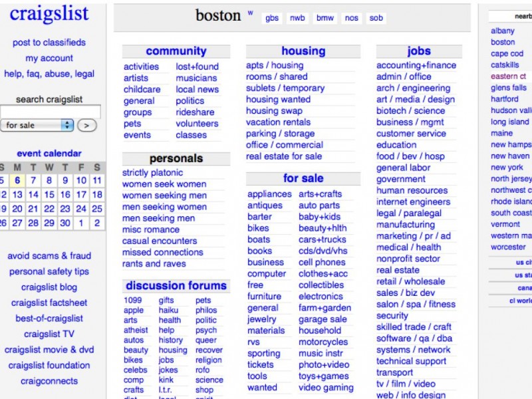Open 'avoid scams & fraud' link
This screenshot has height=399, width=532.
pyautogui.click(x=49, y=256)
